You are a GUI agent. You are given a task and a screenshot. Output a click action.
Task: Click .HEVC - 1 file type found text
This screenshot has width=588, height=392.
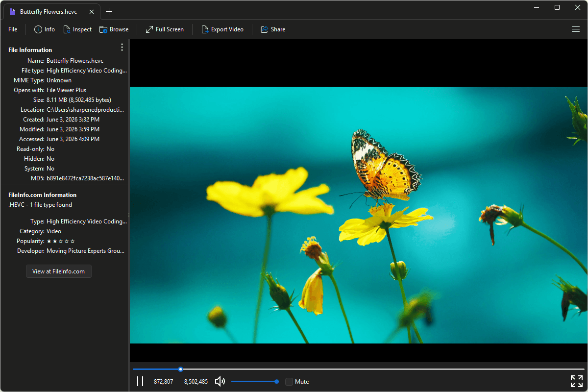(40, 205)
